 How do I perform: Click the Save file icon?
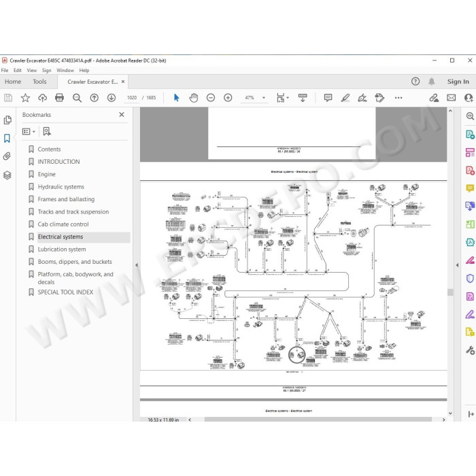(x=8, y=98)
